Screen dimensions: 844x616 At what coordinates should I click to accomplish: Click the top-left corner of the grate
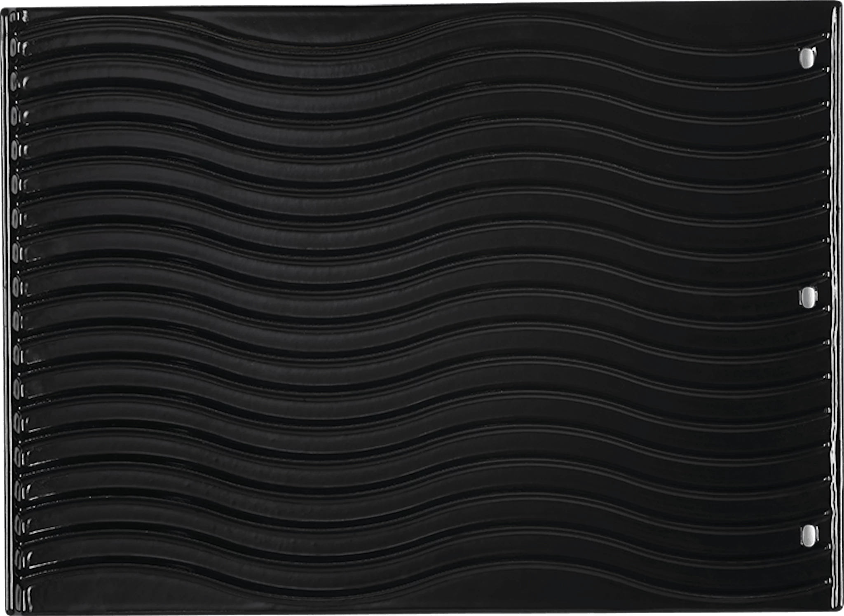(x=3, y=9)
